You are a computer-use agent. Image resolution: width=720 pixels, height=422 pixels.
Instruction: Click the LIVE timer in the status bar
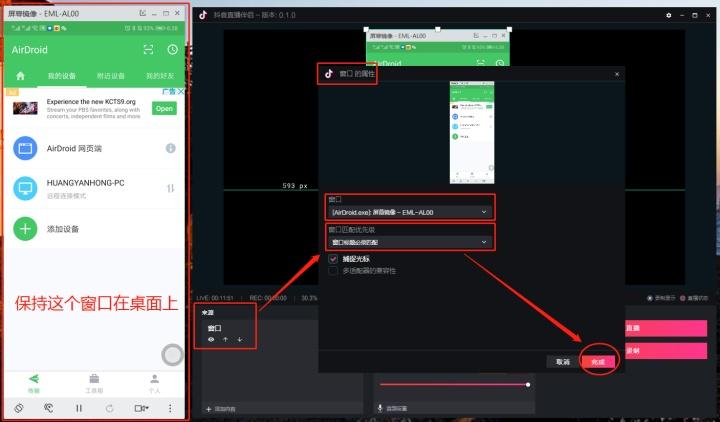pyautogui.click(x=215, y=298)
